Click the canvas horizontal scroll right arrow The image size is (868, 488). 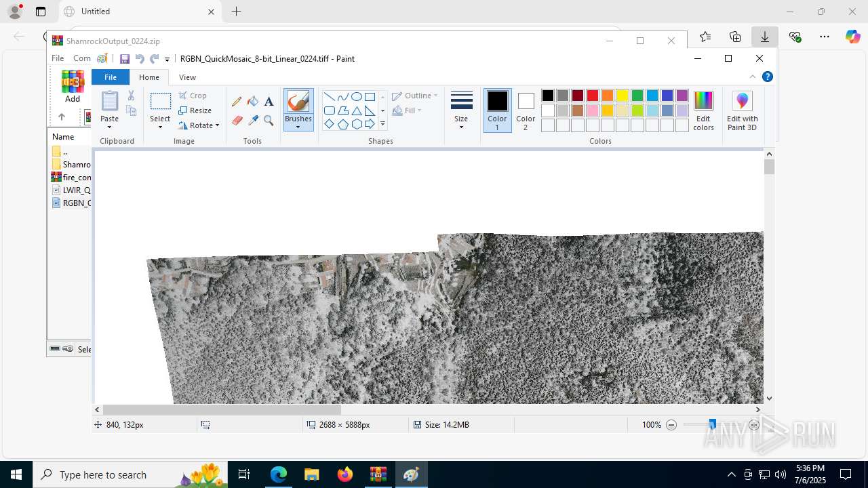(758, 409)
